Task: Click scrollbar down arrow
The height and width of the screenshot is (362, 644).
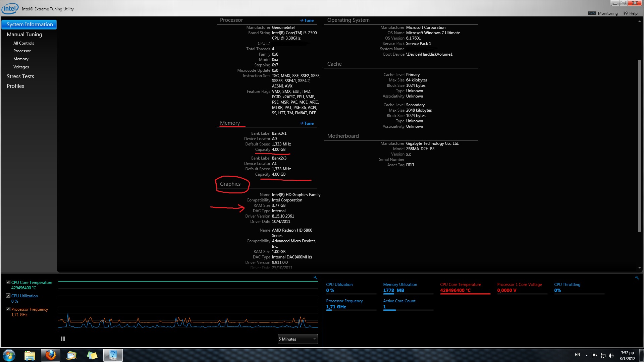Action: click(x=639, y=268)
